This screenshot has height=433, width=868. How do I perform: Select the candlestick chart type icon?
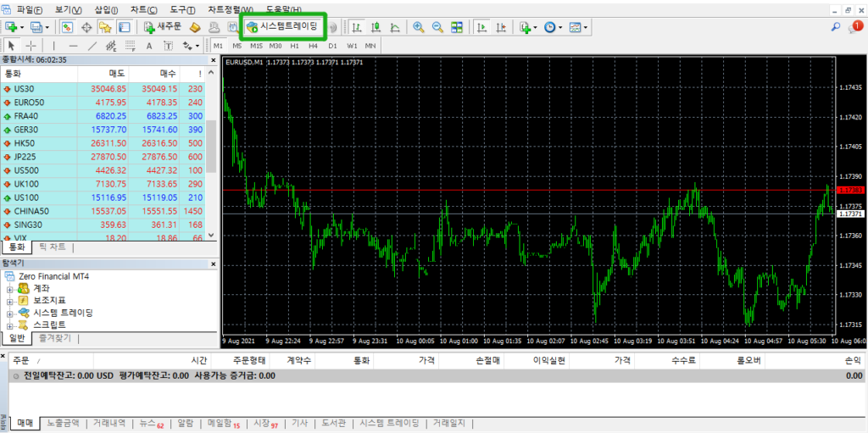coord(376,26)
